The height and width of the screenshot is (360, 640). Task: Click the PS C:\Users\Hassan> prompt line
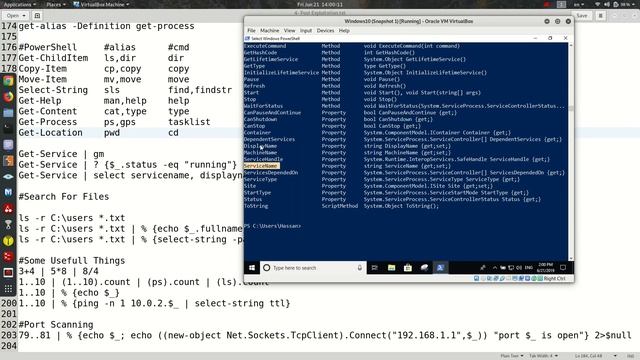[x=272, y=226]
